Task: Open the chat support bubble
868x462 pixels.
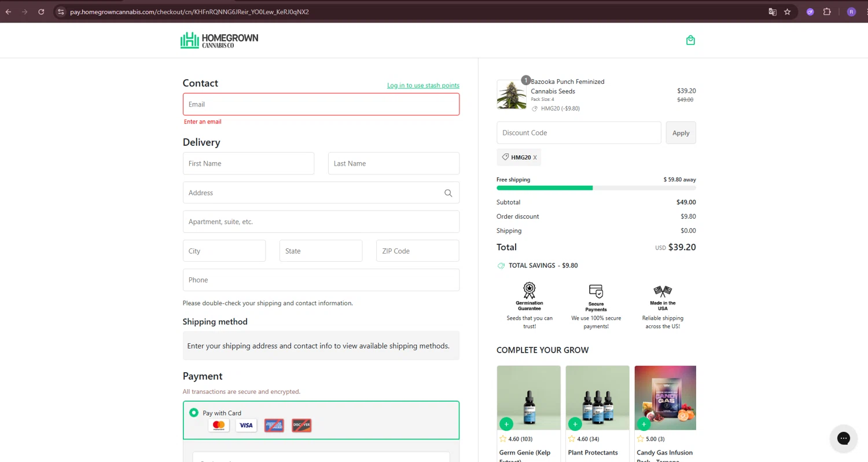Action: [x=844, y=438]
